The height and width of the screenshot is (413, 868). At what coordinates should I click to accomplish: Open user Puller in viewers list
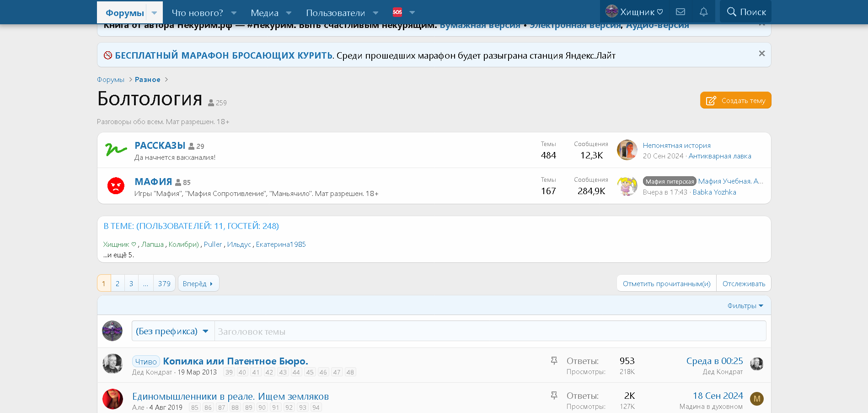click(213, 245)
